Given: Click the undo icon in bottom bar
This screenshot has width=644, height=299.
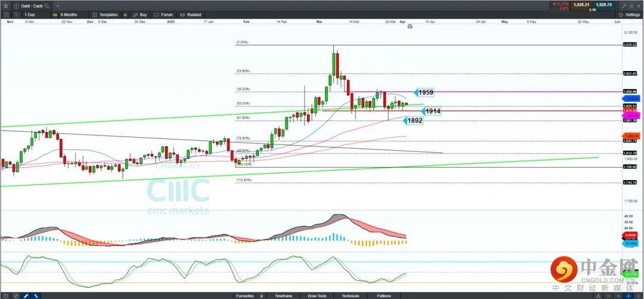Looking at the screenshot, I should click(6, 295).
